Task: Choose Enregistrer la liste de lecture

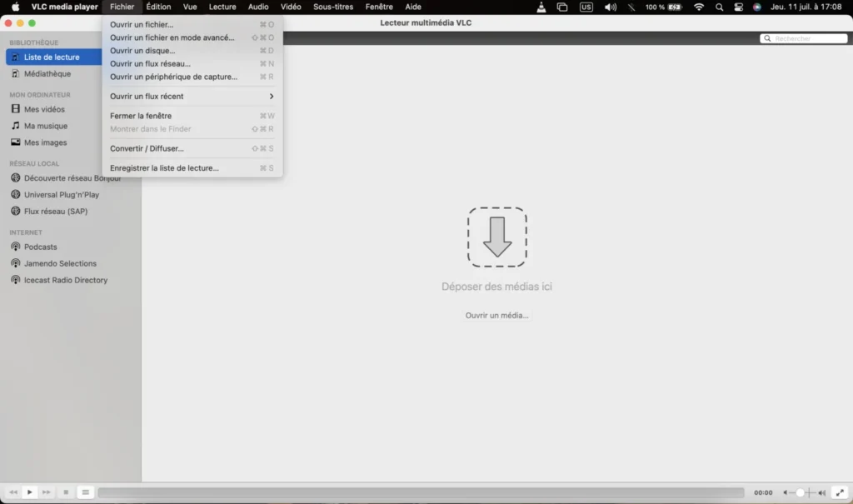Action: point(192,168)
